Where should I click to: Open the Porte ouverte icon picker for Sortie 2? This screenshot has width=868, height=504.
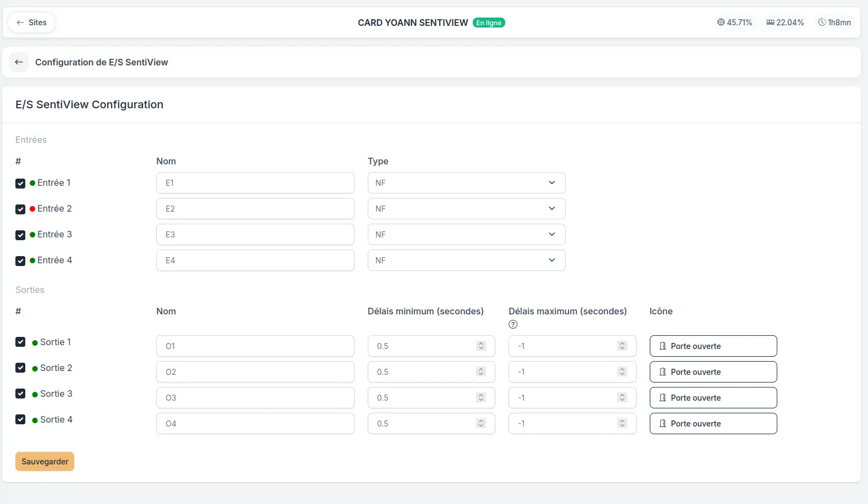pos(713,372)
